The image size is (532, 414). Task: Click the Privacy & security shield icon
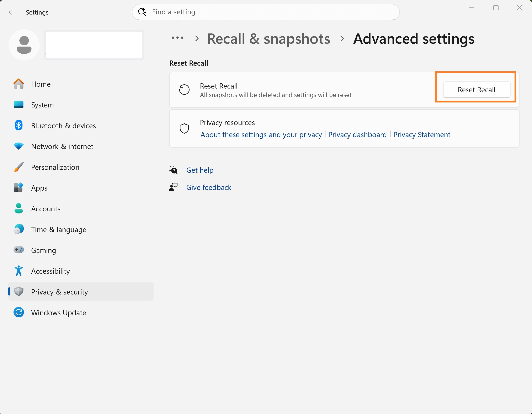(18, 292)
